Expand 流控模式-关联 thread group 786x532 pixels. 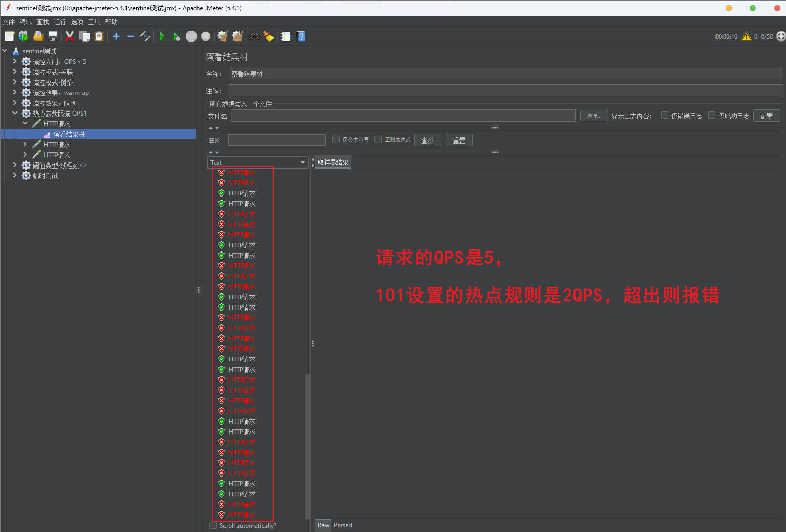coord(15,72)
